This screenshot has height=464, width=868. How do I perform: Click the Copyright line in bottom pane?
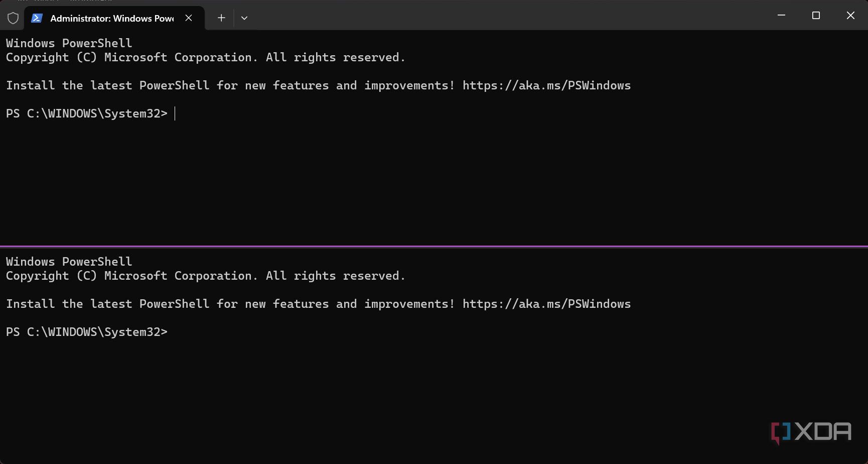point(205,276)
